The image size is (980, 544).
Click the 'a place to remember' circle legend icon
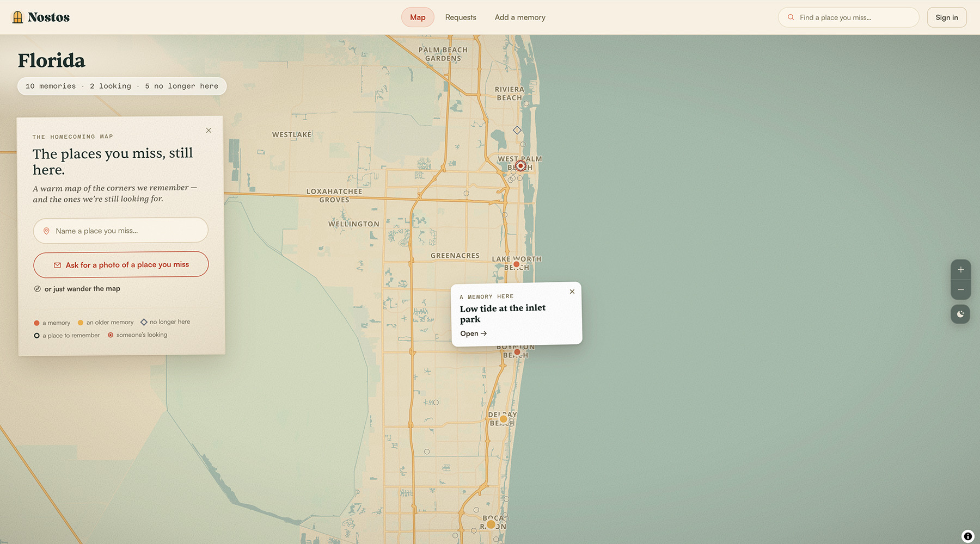click(x=36, y=336)
